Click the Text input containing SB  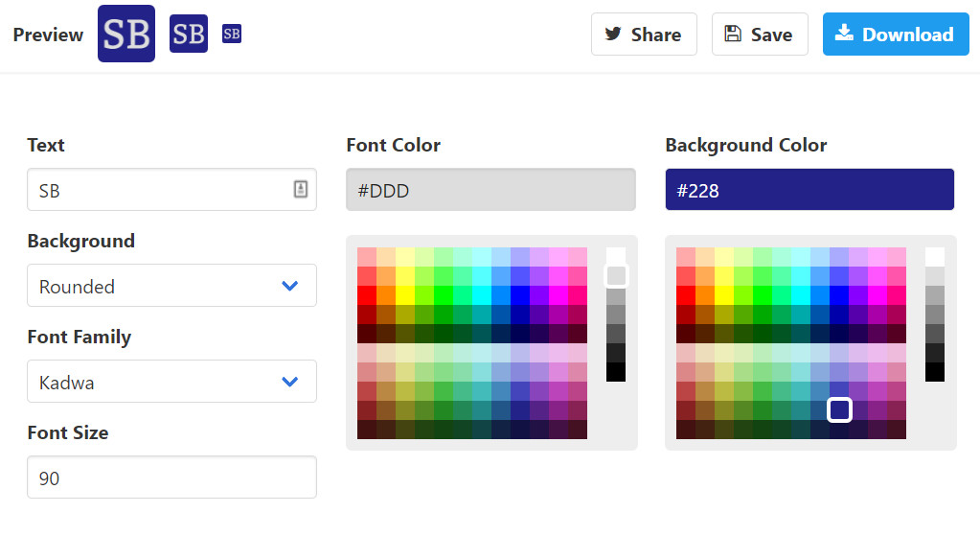[171, 190]
